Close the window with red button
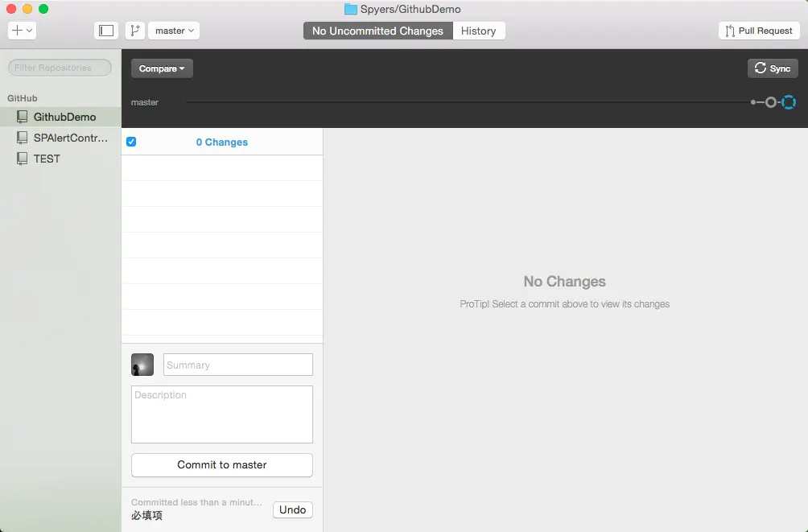 (x=11, y=9)
